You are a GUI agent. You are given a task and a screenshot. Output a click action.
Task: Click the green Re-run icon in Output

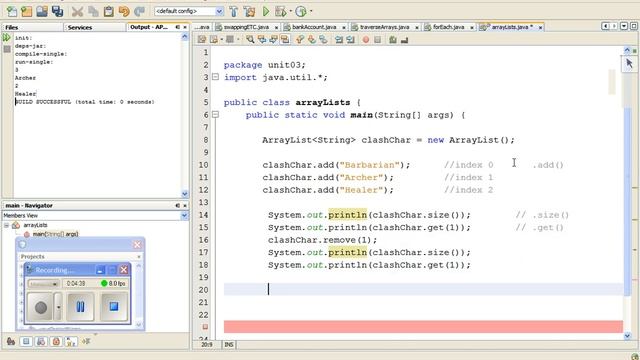click(7, 38)
